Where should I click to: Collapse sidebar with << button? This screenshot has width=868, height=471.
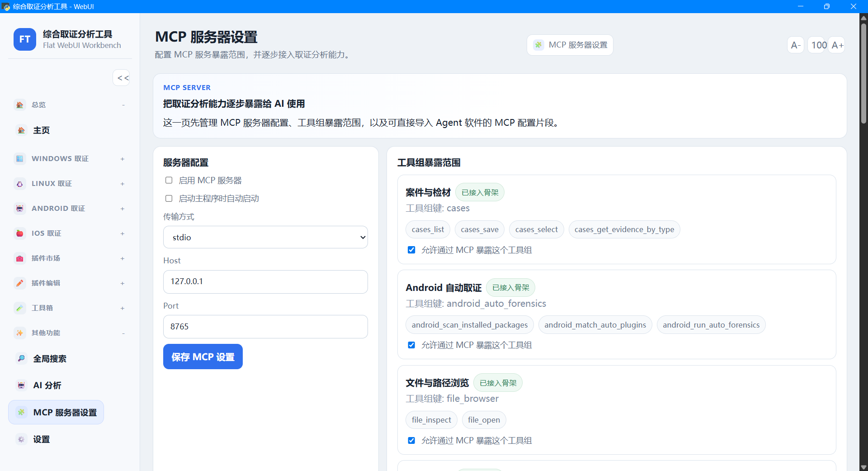122,78
